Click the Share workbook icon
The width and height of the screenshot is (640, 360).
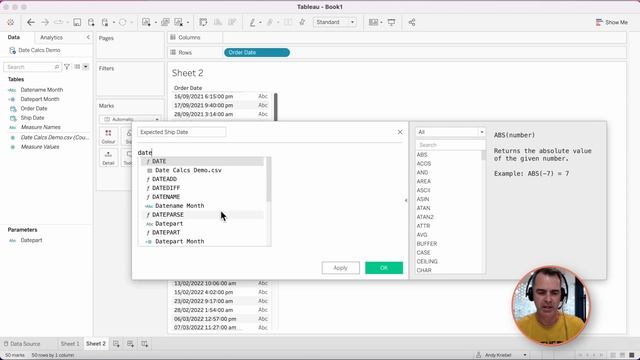click(x=412, y=22)
